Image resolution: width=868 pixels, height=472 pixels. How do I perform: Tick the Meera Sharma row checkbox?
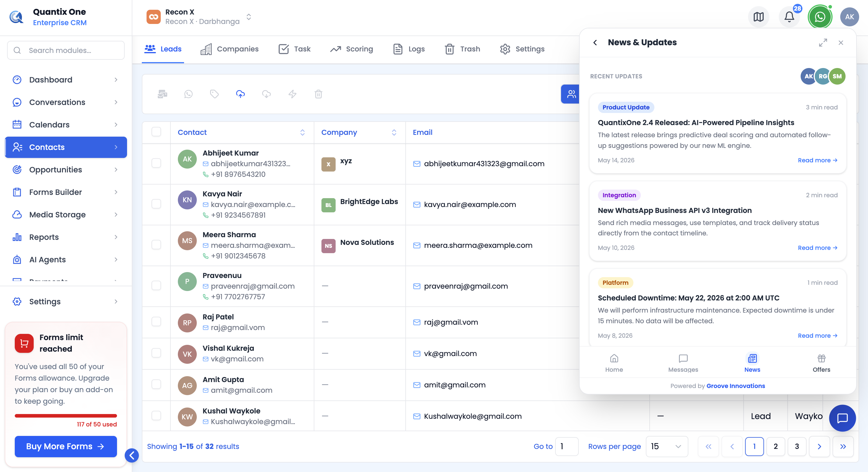pos(156,245)
